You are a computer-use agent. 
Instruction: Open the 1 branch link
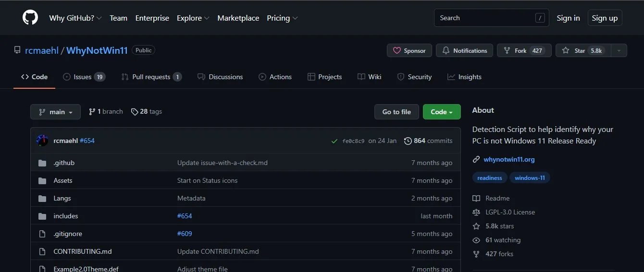106,111
